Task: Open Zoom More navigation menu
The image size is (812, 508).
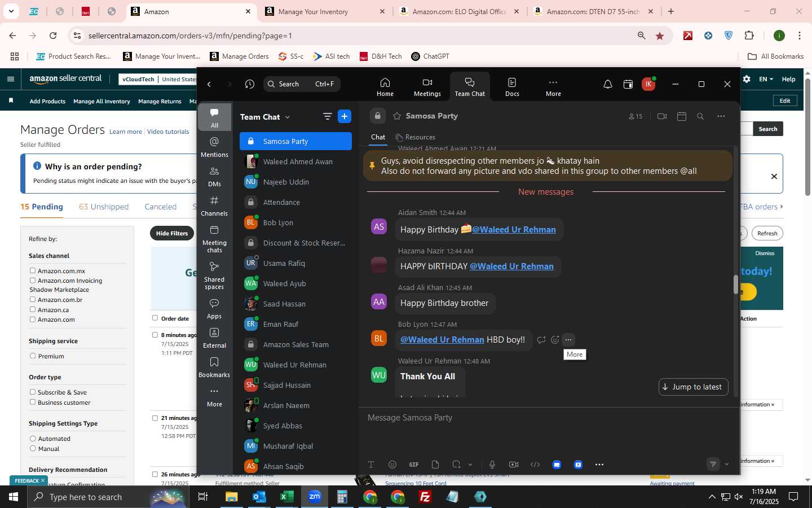Action: pos(553,87)
